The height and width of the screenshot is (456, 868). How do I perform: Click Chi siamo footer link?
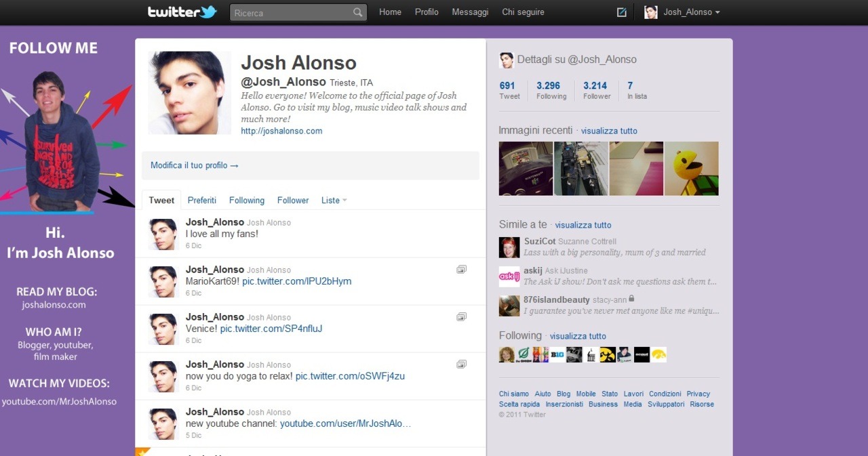click(514, 394)
